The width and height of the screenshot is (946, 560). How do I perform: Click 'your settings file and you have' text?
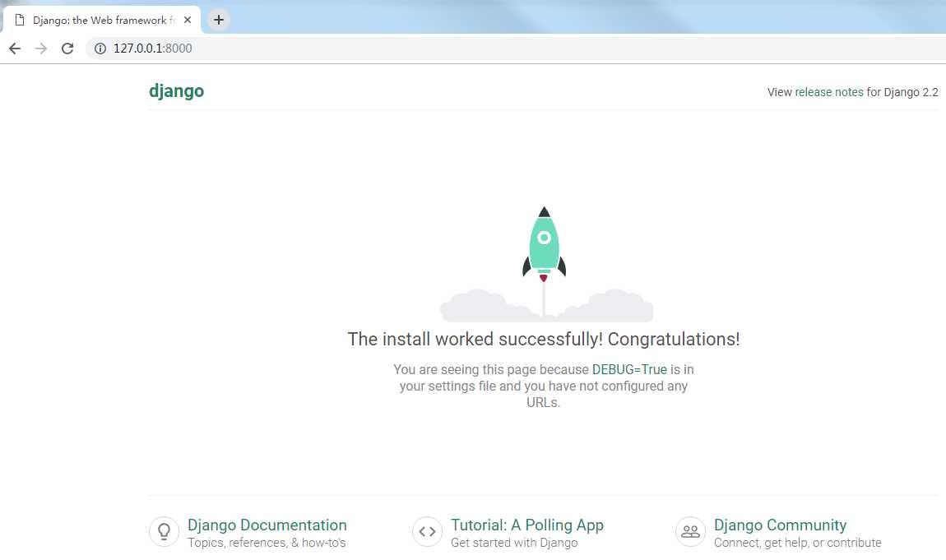pyautogui.click(x=472, y=386)
